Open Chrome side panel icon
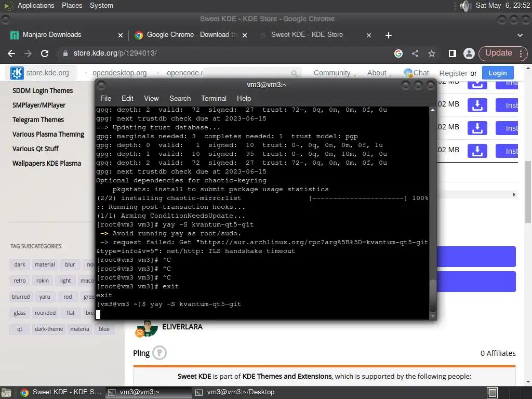532x399 pixels. click(x=453, y=54)
